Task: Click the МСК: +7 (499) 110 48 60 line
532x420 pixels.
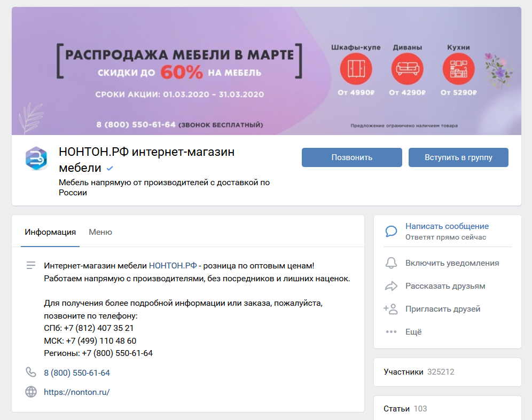Action: (x=90, y=340)
